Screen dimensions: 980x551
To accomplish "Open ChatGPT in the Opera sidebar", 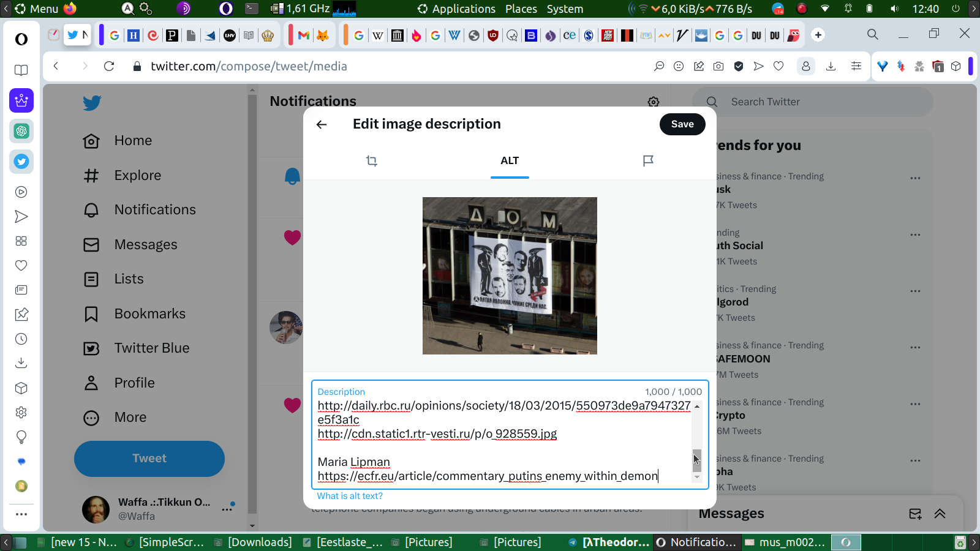I will (x=21, y=131).
